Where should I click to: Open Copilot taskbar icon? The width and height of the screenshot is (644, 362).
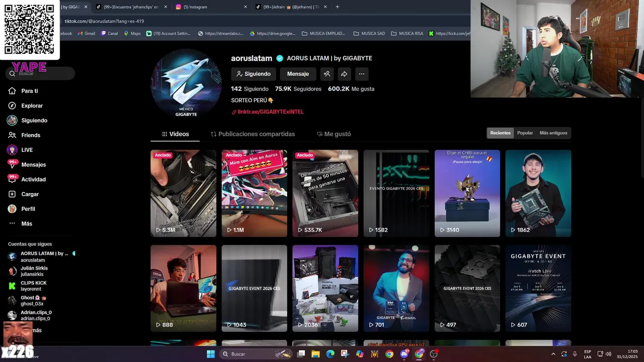point(360,354)
